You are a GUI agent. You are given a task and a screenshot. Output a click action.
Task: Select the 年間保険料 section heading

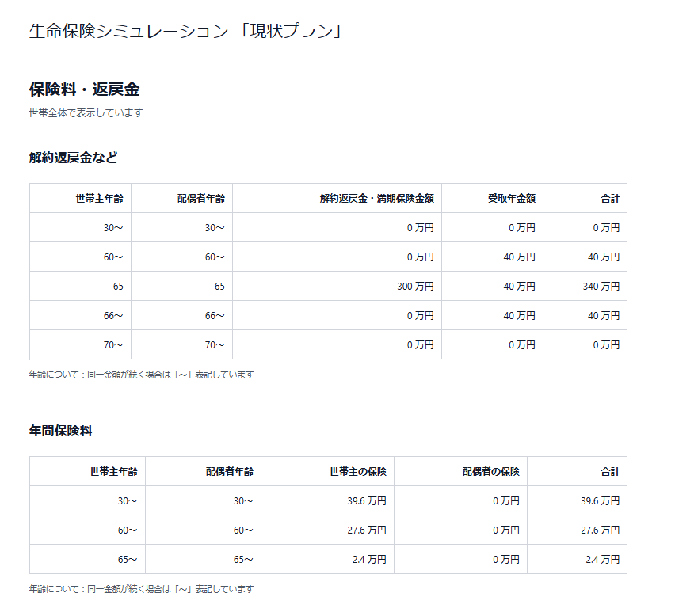coord(61,431)
